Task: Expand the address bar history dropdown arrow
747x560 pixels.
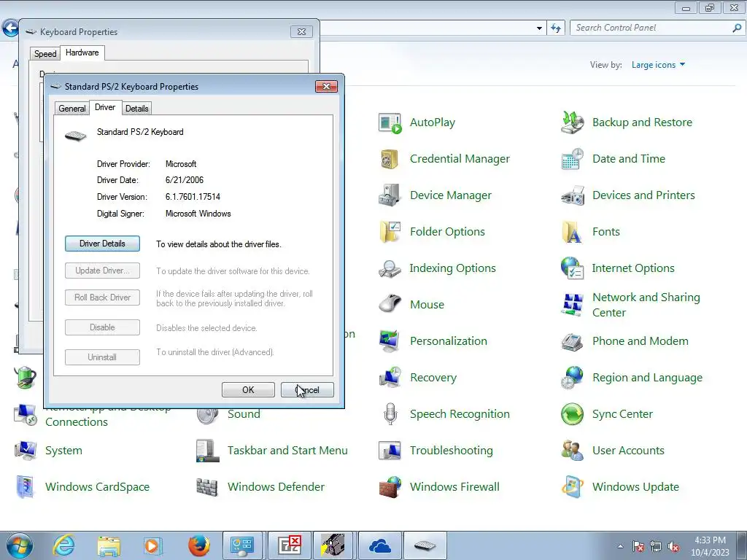Action: (539, 28)
